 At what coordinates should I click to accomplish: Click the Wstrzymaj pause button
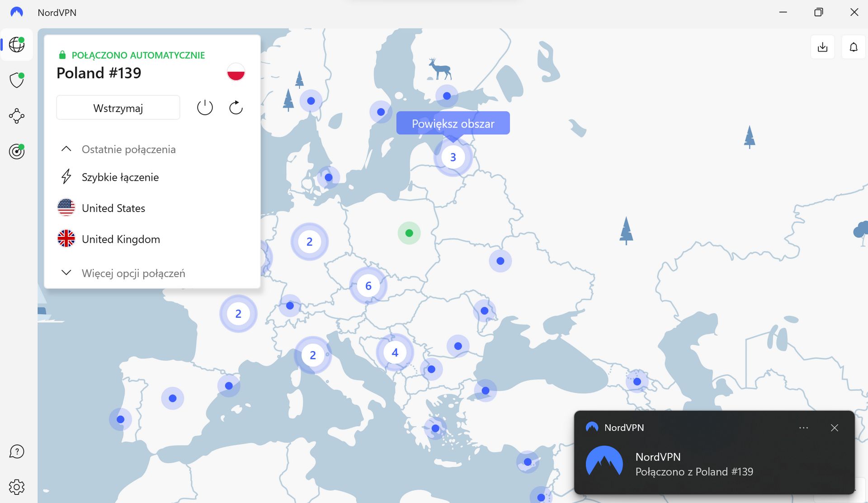(118, 108)
